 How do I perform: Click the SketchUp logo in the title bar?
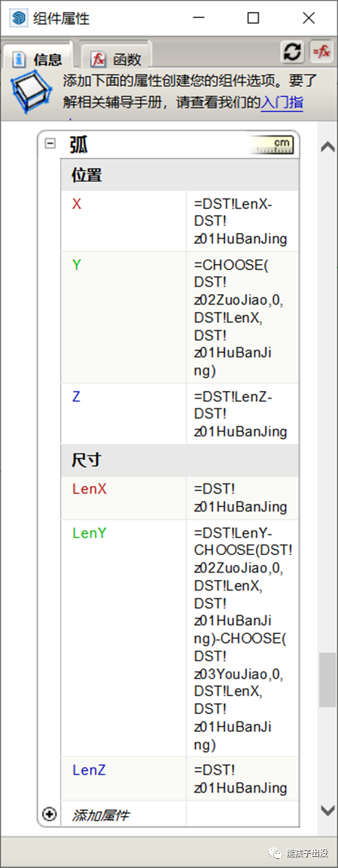tap(18, 18)
